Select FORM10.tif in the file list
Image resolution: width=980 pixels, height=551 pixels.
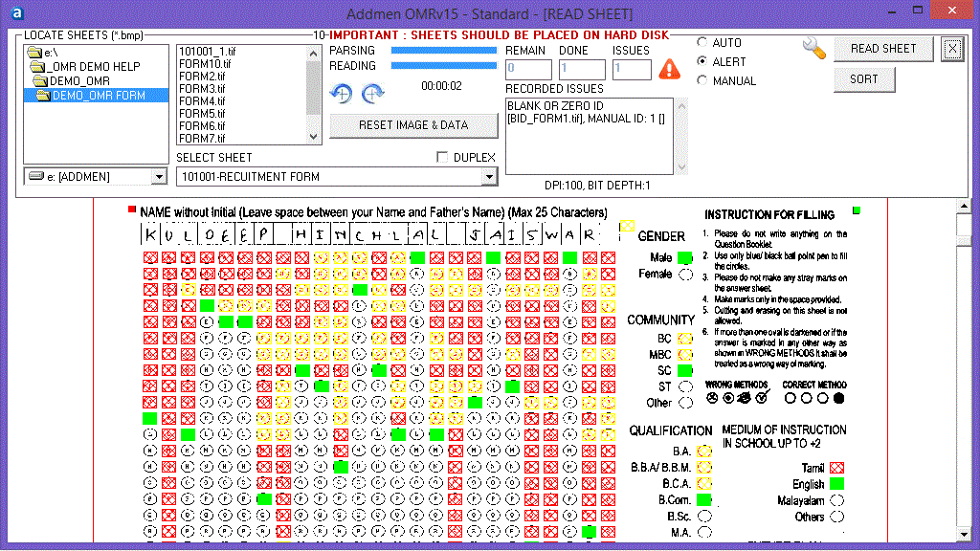(x=205, y=64)
